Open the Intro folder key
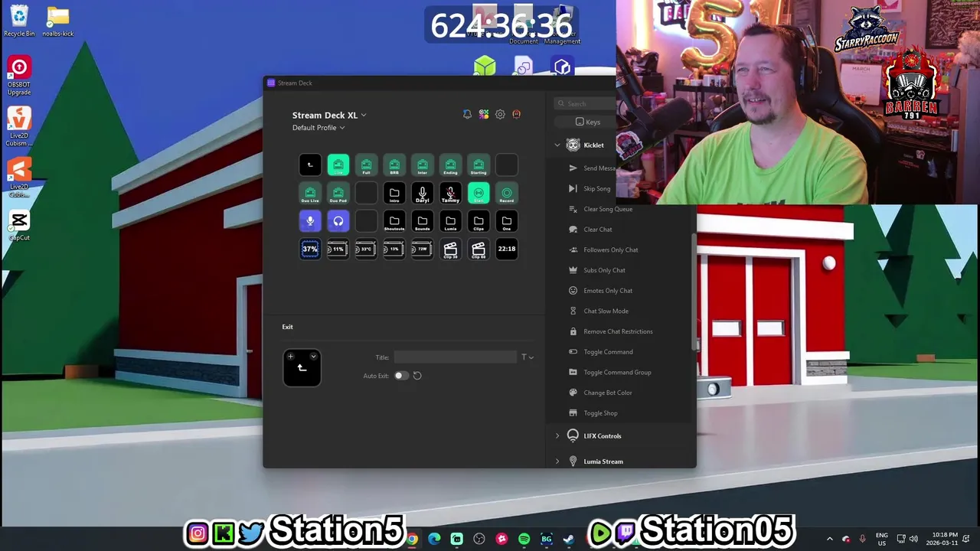The image size is (980, 551). coord(394,193)
